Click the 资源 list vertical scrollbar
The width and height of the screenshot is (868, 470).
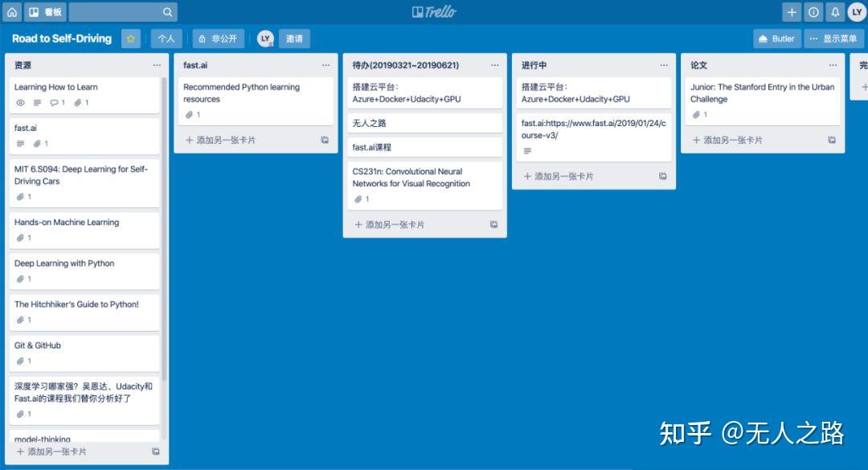point(164,228)
